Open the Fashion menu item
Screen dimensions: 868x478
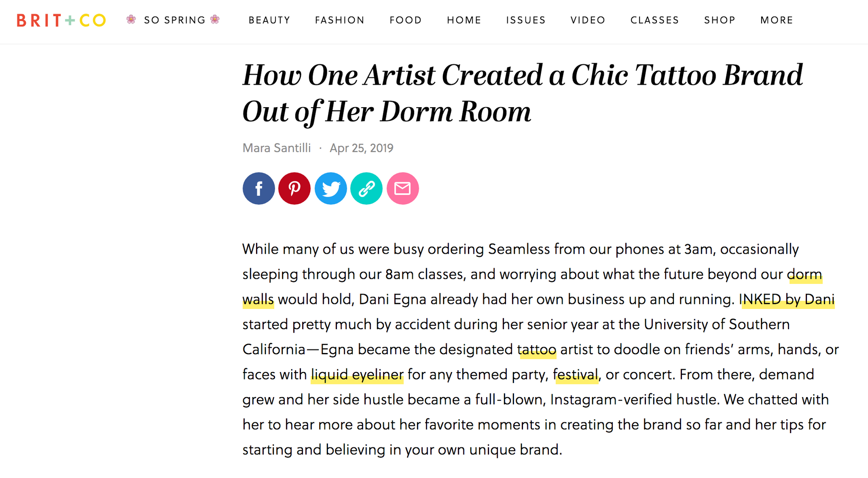tap(339, 20)
